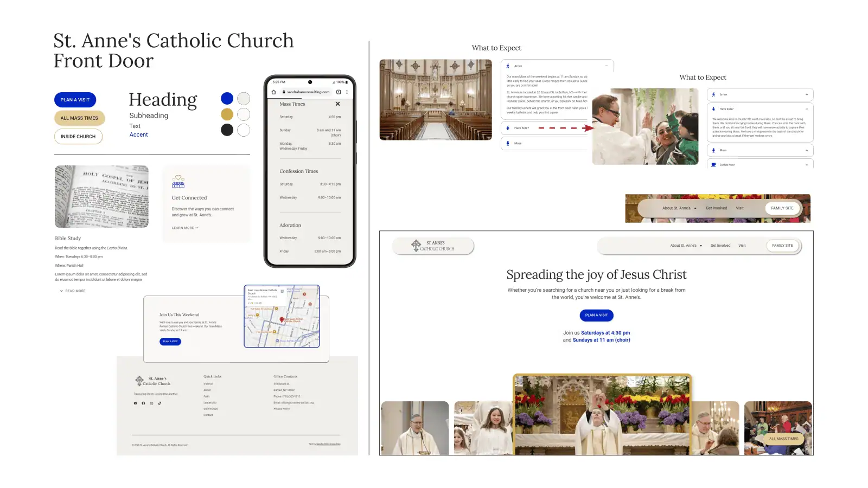Open About St. Anne's dropdown on floral navbar
The image size is (868, 488).
679,208
